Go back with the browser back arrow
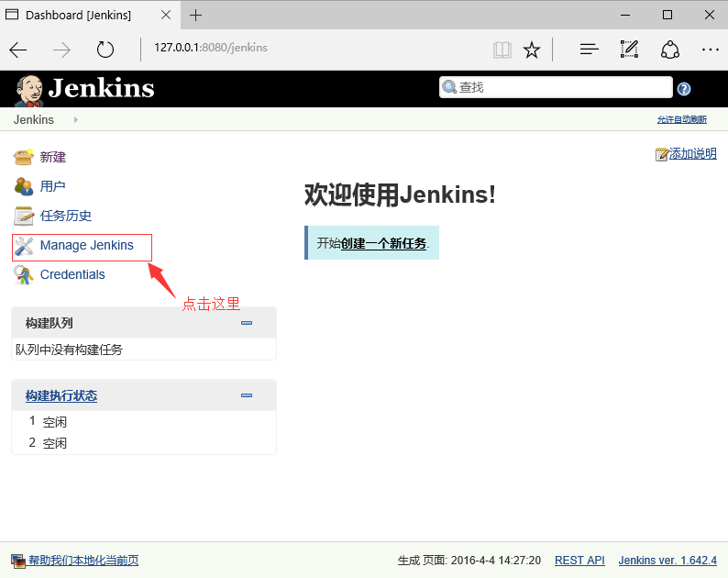The image size is (728, 578). coord(18,50)
